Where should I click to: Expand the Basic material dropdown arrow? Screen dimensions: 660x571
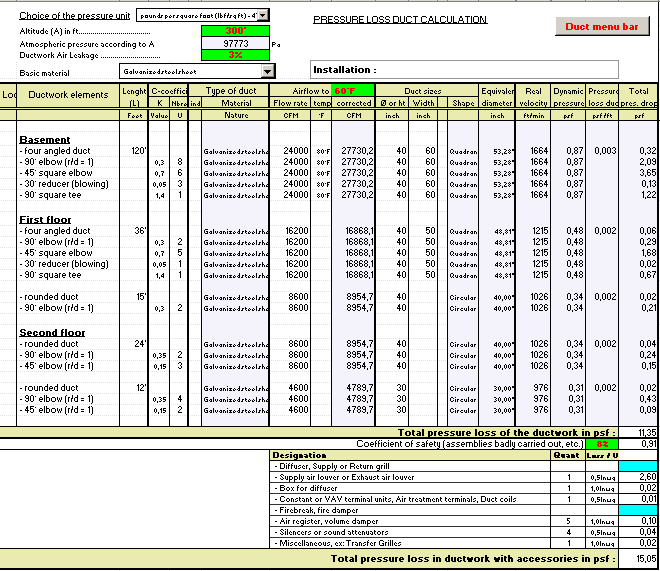pyautogui.click(x=266, y=72)
